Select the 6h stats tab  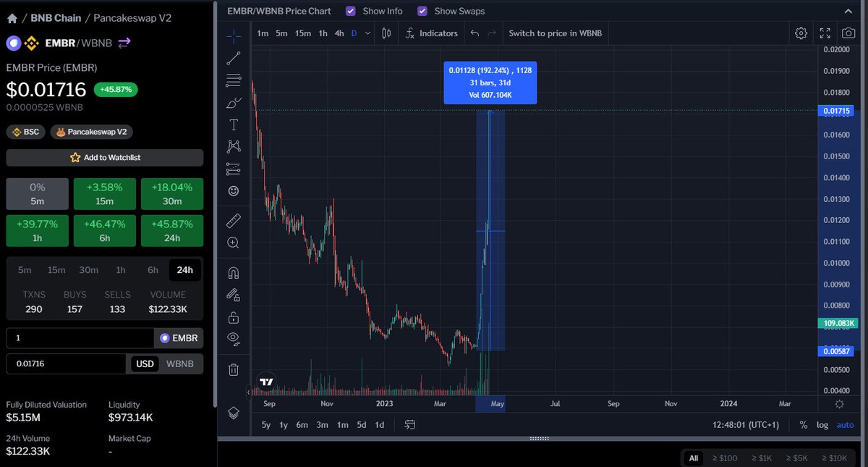153,270
